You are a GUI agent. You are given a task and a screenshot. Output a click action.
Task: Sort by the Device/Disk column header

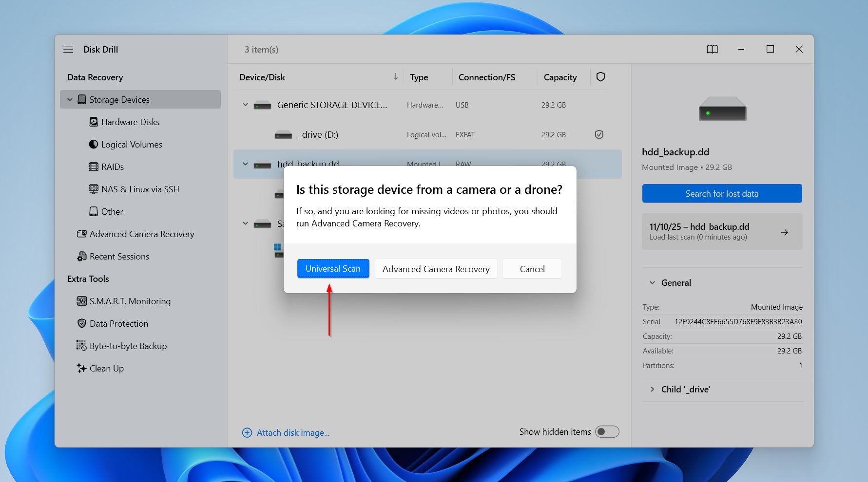tap(262, 77)
